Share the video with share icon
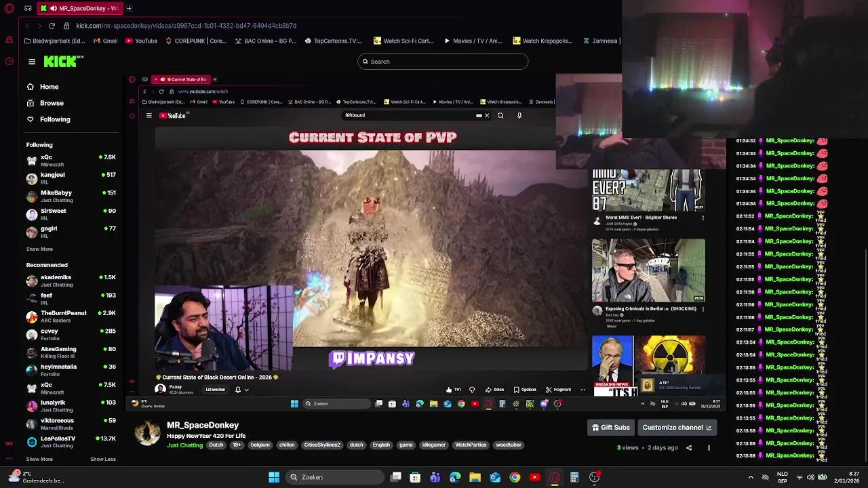The height and width of the screenshot is (488, 868). tap(689, 448)
